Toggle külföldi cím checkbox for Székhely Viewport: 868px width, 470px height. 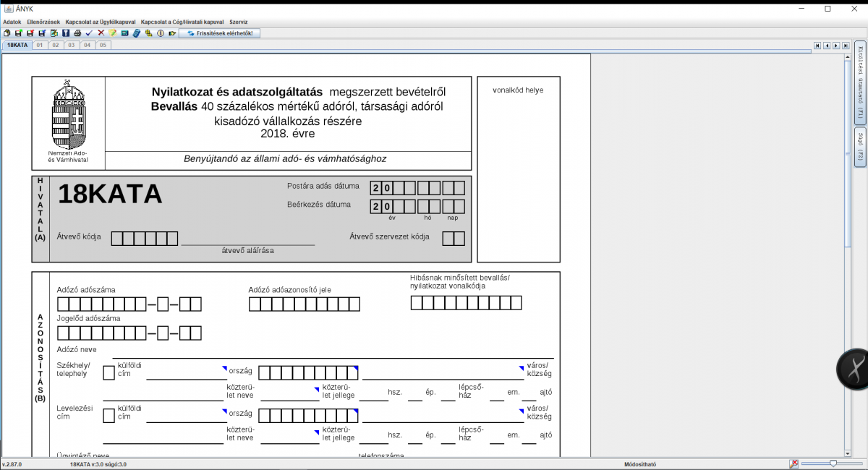[109, 373]
